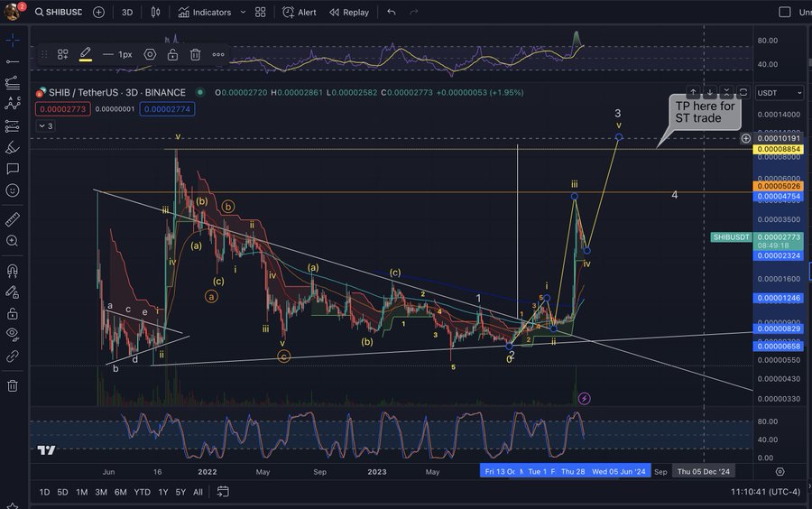Viewport: 812px width, 509px height.
Task: Create an Alert from the top toolbar
Action: [x=300, y=12]
